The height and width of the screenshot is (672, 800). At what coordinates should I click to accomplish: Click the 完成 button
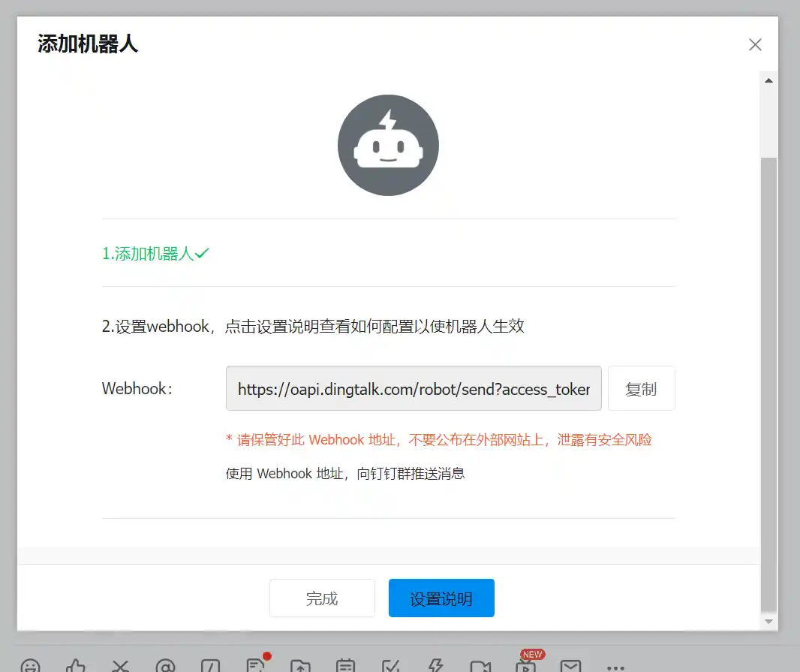click(322, 598)
